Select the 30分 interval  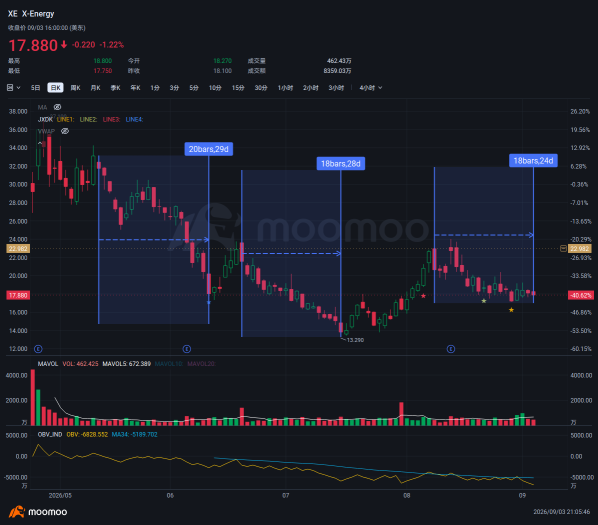point(261,88)
